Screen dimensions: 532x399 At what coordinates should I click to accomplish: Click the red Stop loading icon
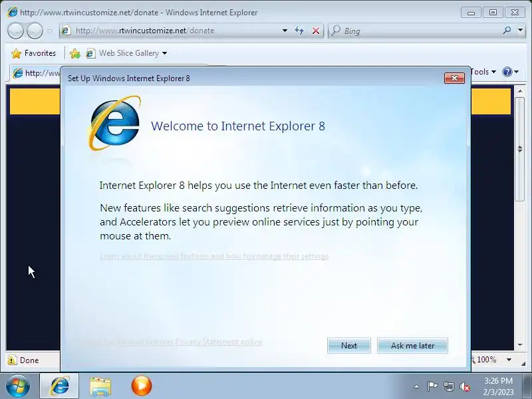[315, 31]
